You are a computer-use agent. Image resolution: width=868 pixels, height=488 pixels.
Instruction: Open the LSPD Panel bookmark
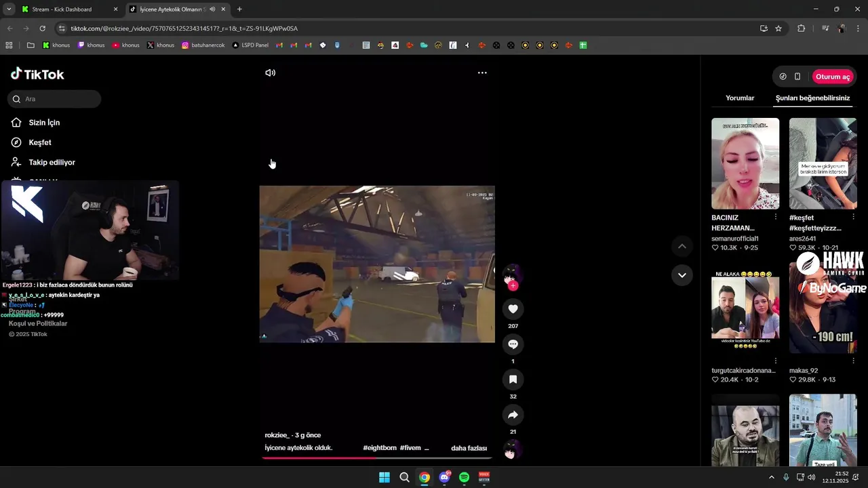pyautogui.click(x=250, y=45)
